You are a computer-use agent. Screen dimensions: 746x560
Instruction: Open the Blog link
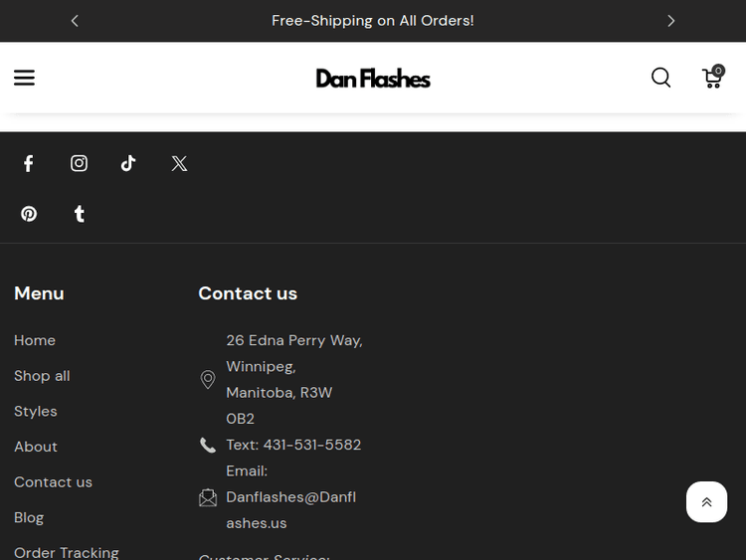(x=29, y=517)
